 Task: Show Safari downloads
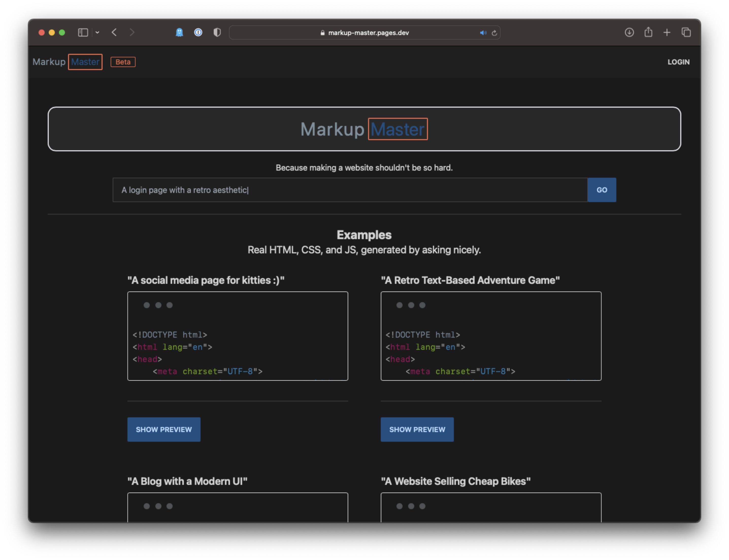(x=629, y=32)
